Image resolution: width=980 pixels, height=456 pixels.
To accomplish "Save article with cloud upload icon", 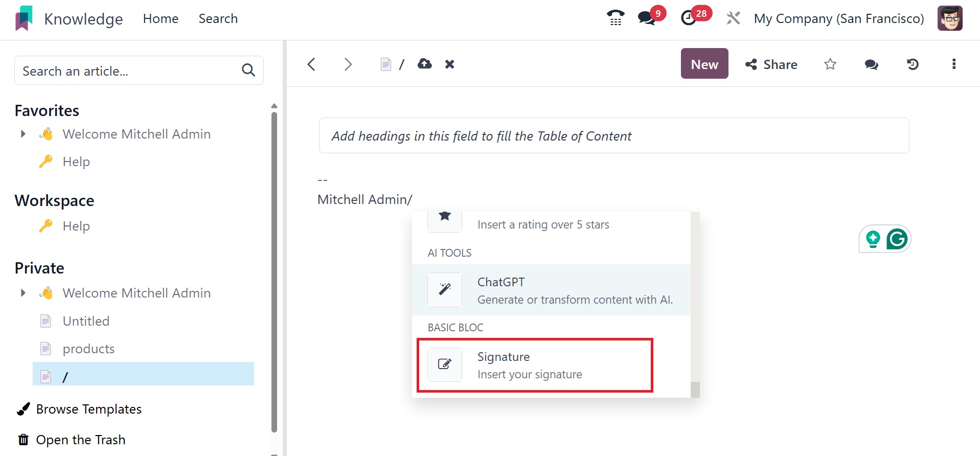I will 425,64.
